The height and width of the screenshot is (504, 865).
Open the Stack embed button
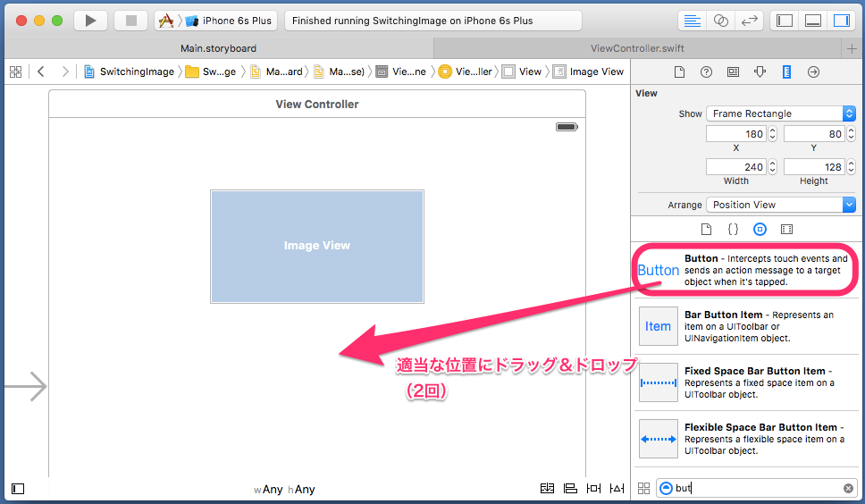click(x=547, y=489)
